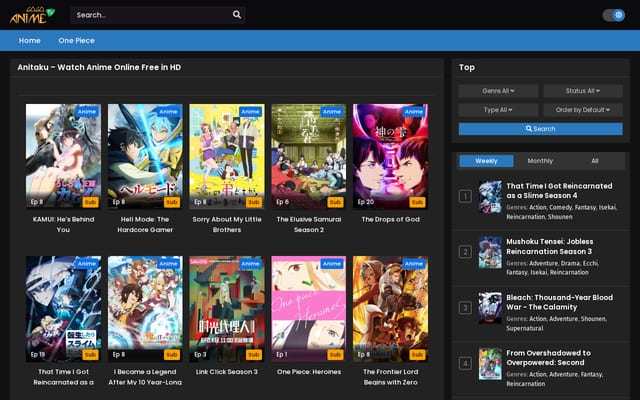Expand the Status All dropdown
The image size is (640, 400).
[x=582, y=91]
